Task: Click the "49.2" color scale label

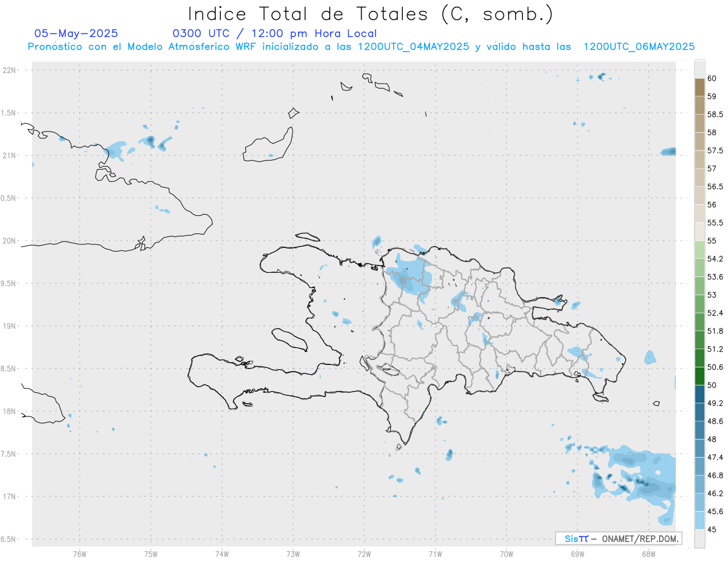Action: [715, 403]
